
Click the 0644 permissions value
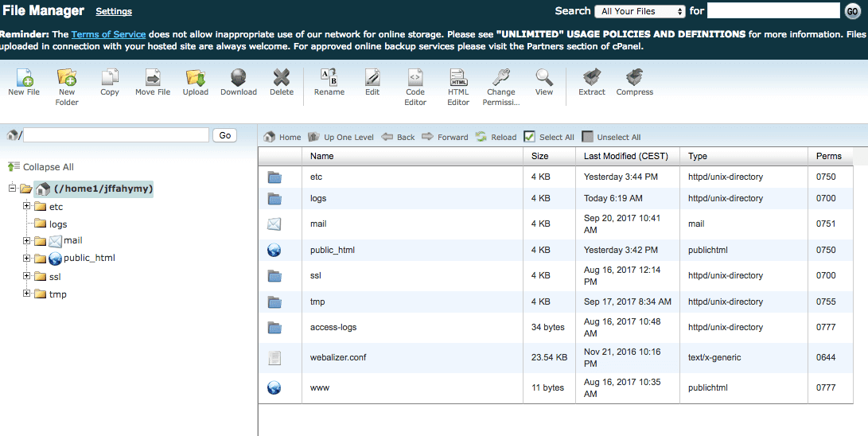825,357
